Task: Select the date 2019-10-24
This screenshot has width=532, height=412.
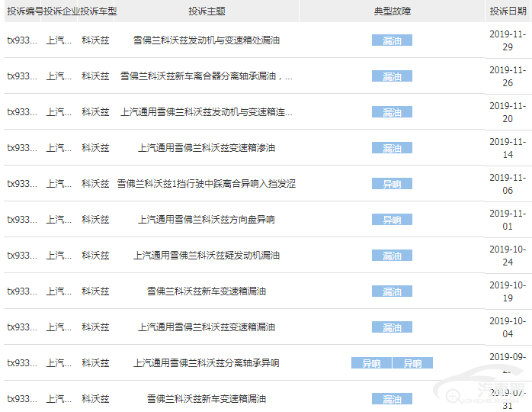Action: tap(508, 256)
